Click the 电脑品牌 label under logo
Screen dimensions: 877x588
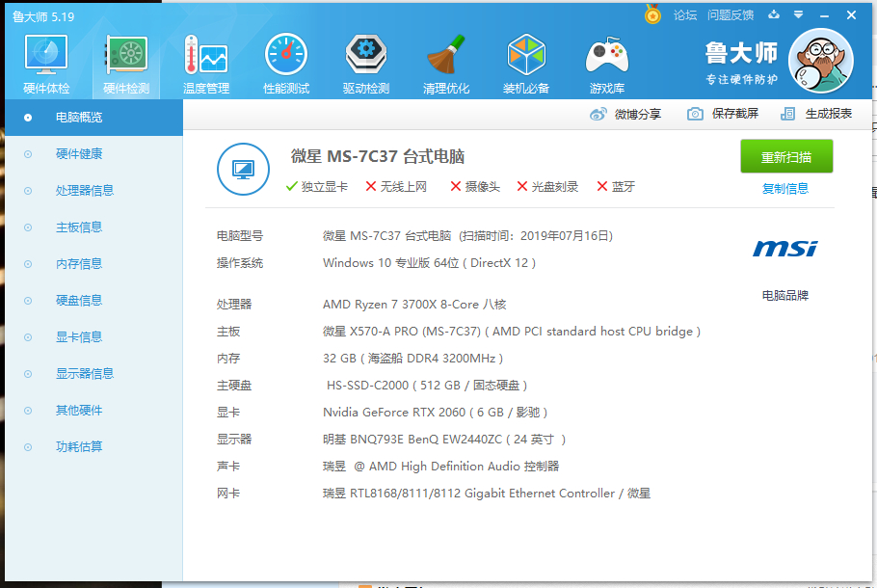pos(785,295)
